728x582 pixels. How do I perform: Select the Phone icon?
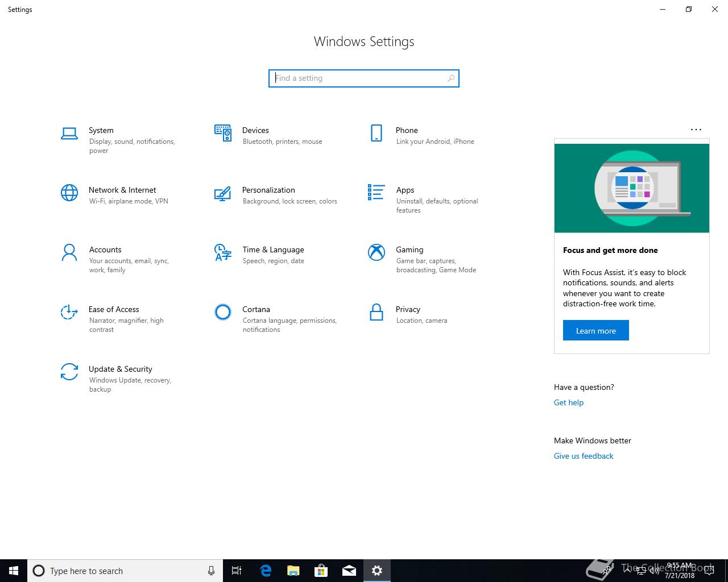(x=377, y=133)
